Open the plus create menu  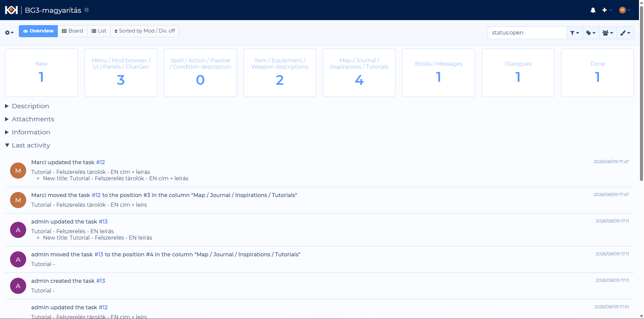point(607,10)
